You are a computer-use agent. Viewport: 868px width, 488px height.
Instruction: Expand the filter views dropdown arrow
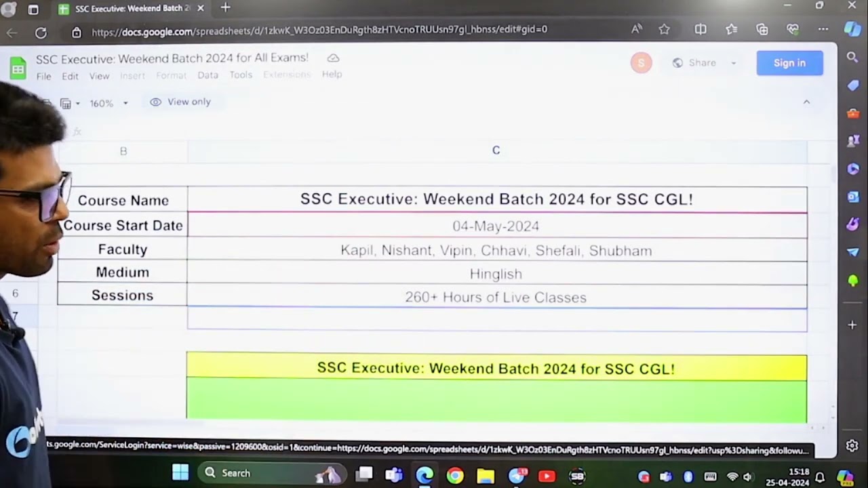[77, 104]
